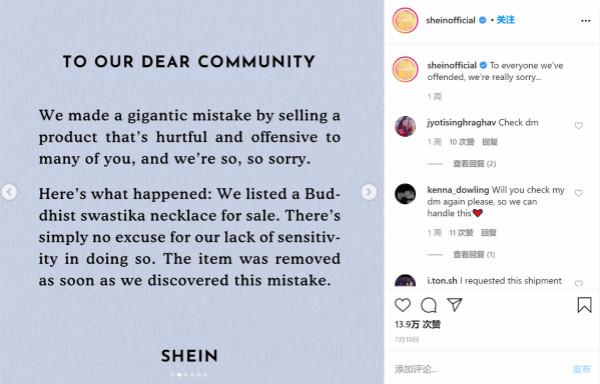Select carousel pagination dots indicator
Image resolution: width=600 pixels, height=384 pixels.
click(189, 375)
